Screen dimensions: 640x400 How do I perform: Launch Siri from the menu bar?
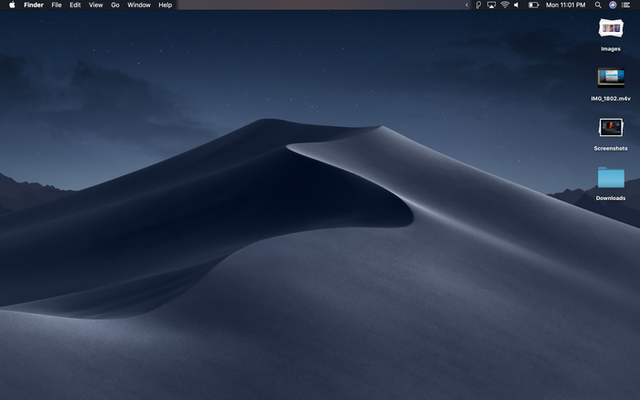[613, 5]
